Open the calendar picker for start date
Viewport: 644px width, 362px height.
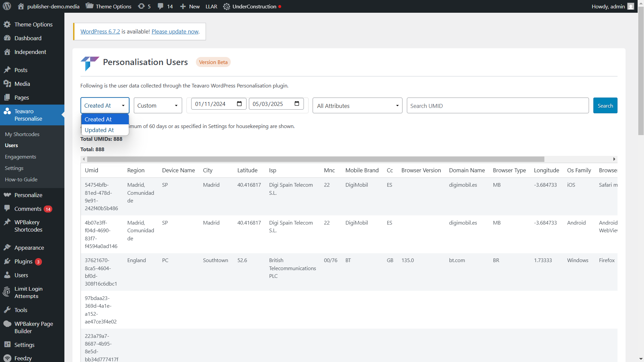click(x=239, y=104)
